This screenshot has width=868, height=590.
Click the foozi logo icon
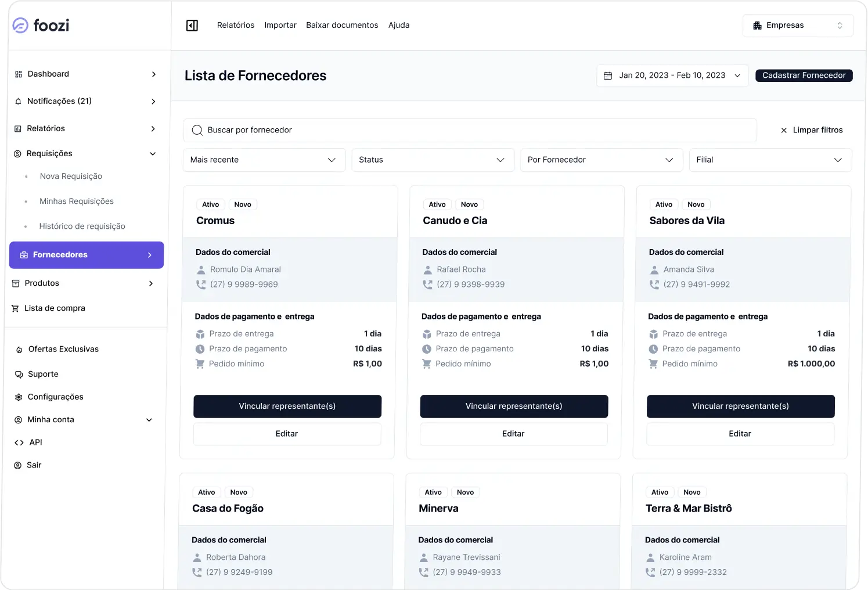(20, 26)
